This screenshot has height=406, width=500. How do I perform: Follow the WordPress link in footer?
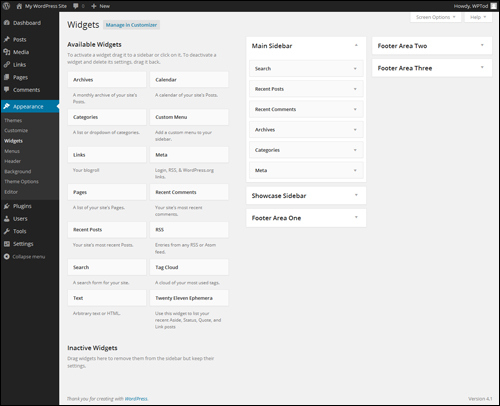(136, 399)
